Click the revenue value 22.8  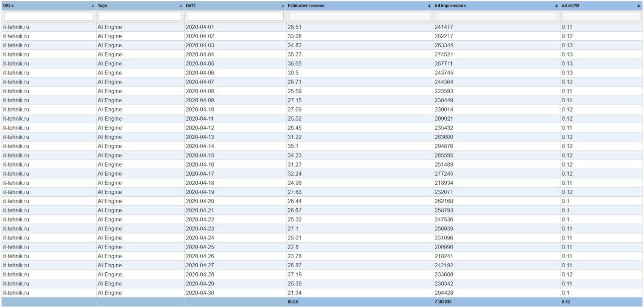tap(293, 247)
